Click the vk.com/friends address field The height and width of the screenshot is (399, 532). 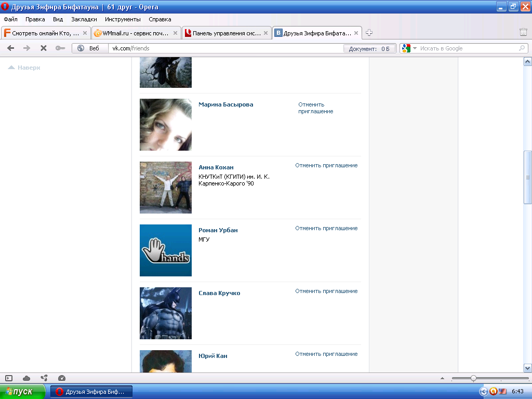click(x=225, y=48)
